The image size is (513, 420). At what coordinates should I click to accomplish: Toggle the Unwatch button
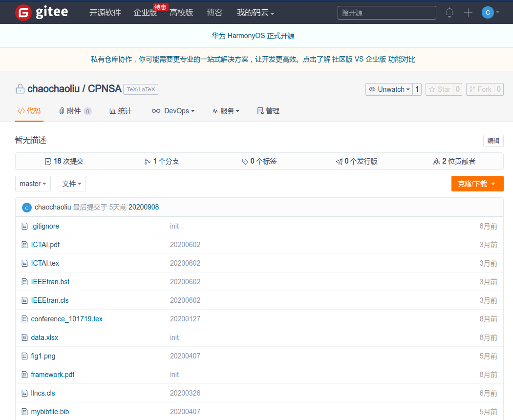click(389, 89)
